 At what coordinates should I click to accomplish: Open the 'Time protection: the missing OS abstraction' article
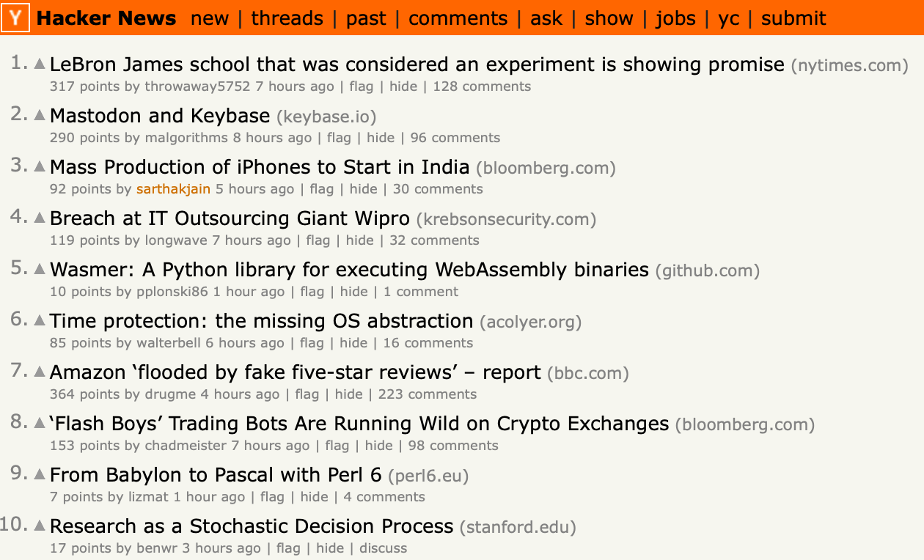[261, 321]
